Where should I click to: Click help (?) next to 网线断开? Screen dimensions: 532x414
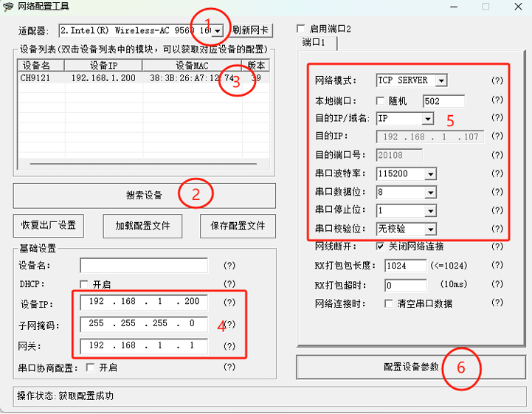tap(497, 246)
